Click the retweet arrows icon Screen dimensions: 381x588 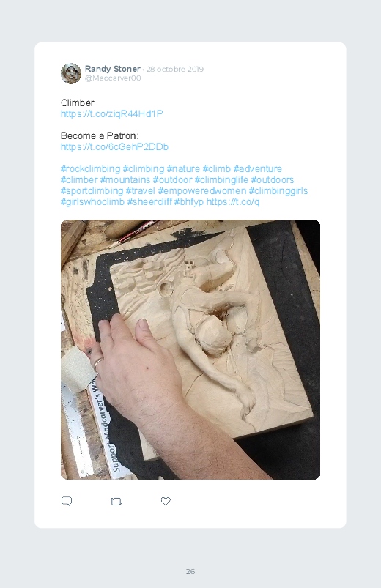(x=116, y=502)
